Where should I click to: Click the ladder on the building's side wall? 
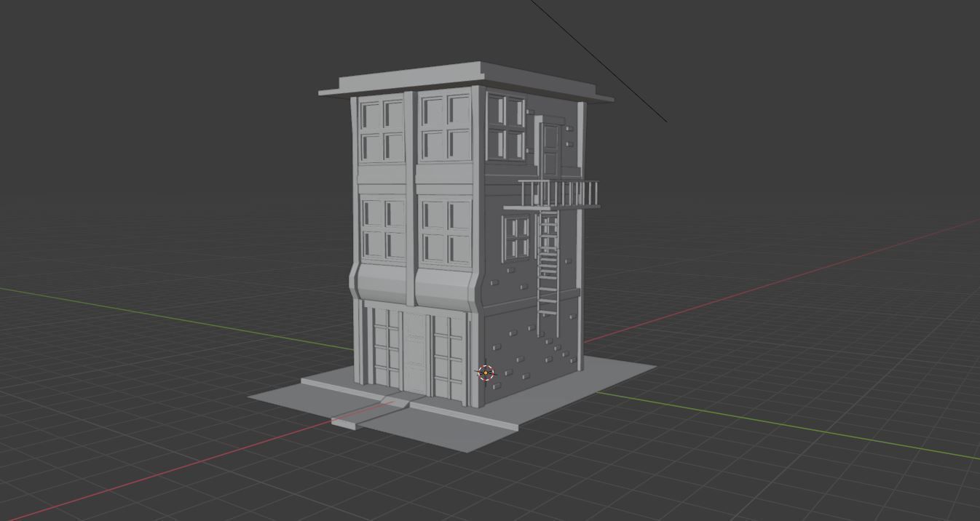pyautogui.click(x=548, y=274)
